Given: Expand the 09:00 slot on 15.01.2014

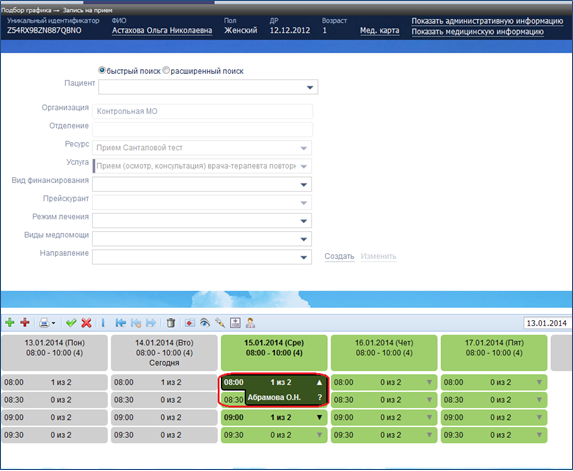Looking at the screenshot, I should [319, 417].
